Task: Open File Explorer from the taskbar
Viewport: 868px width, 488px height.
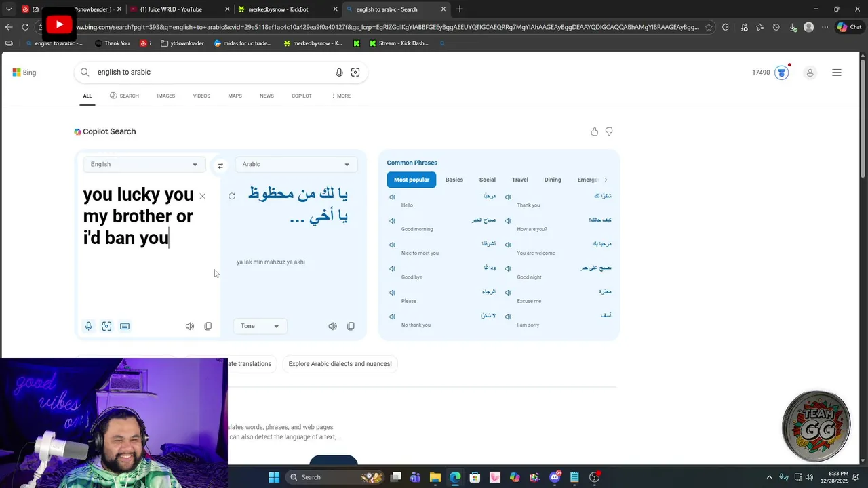Action: click(x=435, y=477)
